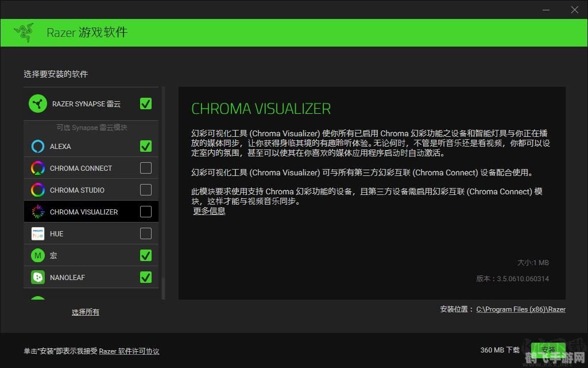
Task: Enable the Chroma Connect checkbox
Action: pos(145,168)
